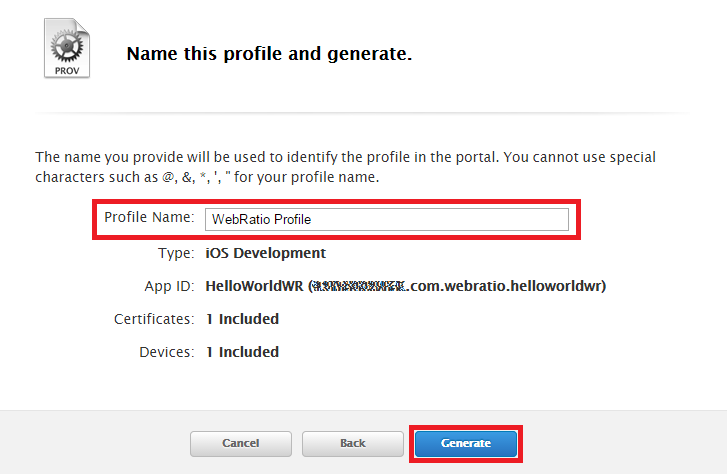Click the com.webratio.helloworldwr bundle identifier
The height and width of the screenshot is (474, 727).
click(x=505, y=286)
